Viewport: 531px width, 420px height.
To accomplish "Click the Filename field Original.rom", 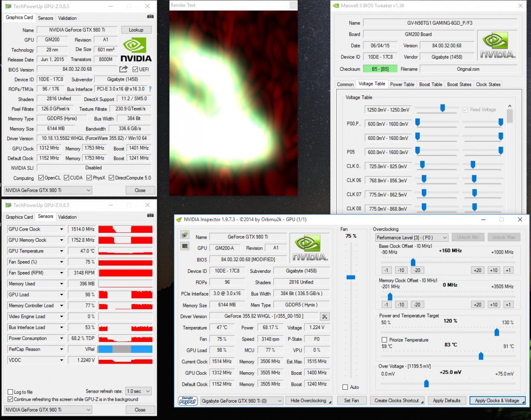I will (468, 69).
